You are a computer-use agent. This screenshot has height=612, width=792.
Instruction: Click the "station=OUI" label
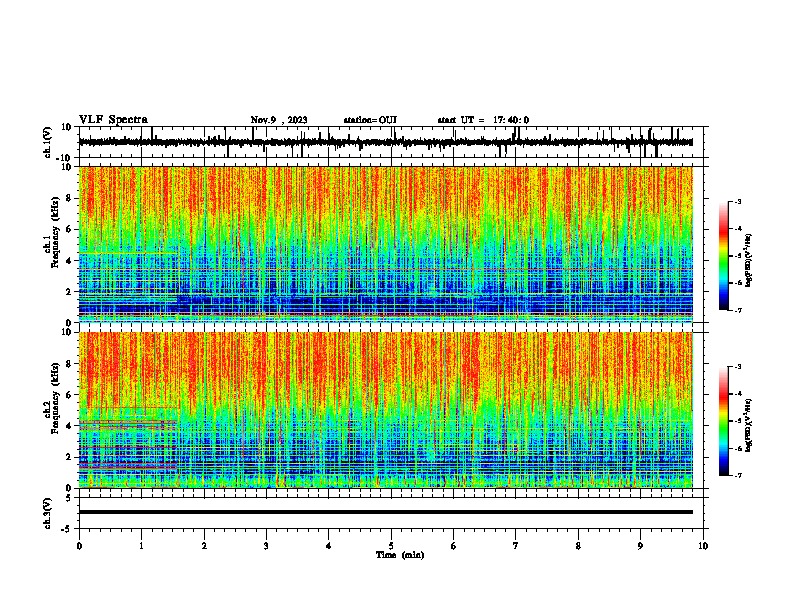point(370,120)
